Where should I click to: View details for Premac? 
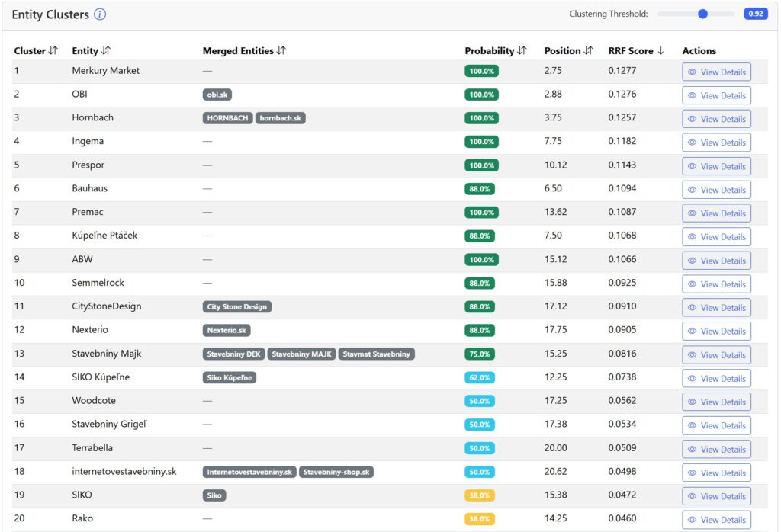716,213
